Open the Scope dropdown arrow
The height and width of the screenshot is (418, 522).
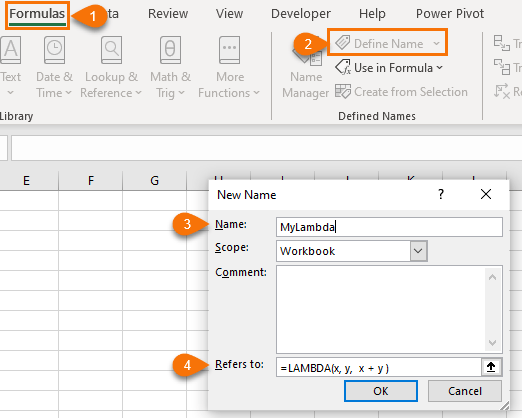tap(418, 251)
